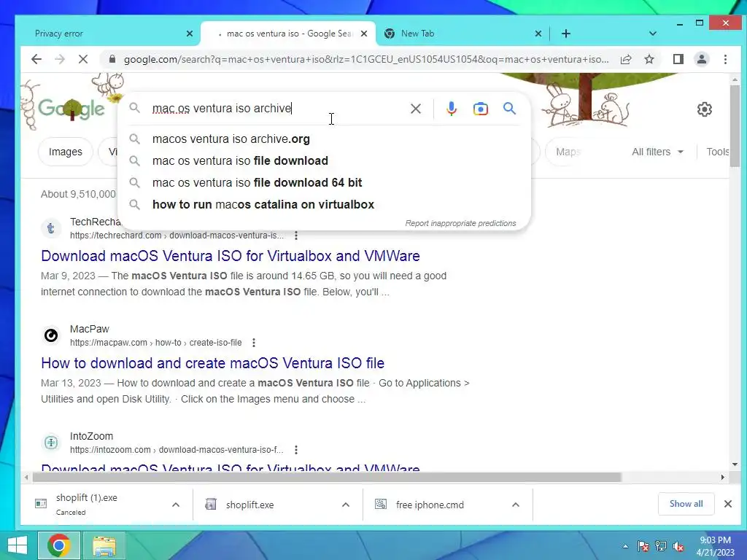Open Download macOS Ventura ISO TechRechard result
The height and width of the screenshot is (560, 747).
(230, 256)
